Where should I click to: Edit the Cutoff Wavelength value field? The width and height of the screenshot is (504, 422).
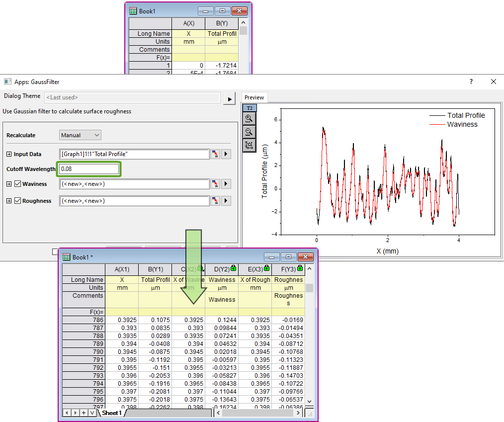coord(88,169)
